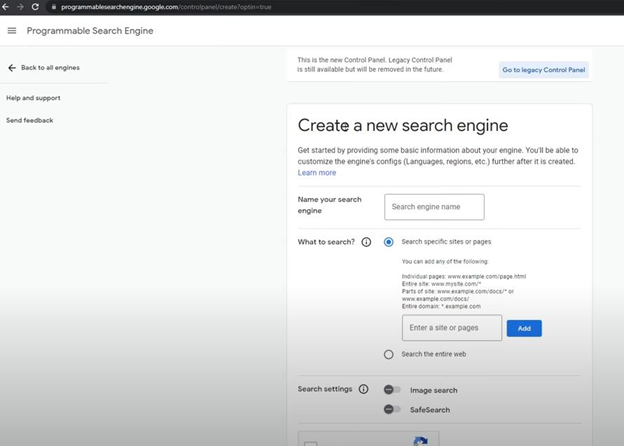This screenshot has height=446, width=624.
Task: Click Go to legacy Control Panel
Action: pyautogui.click(x=544, y=70)
